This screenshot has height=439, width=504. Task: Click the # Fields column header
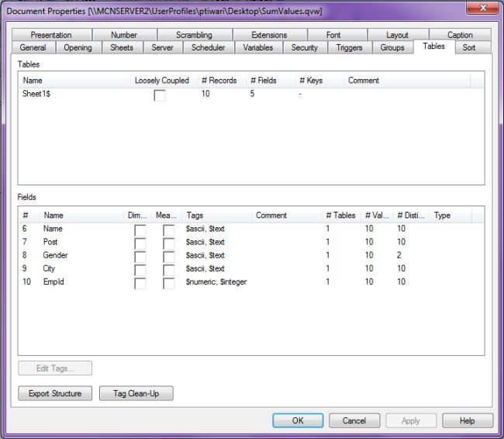pyautogui.click(x=271, y=81)
